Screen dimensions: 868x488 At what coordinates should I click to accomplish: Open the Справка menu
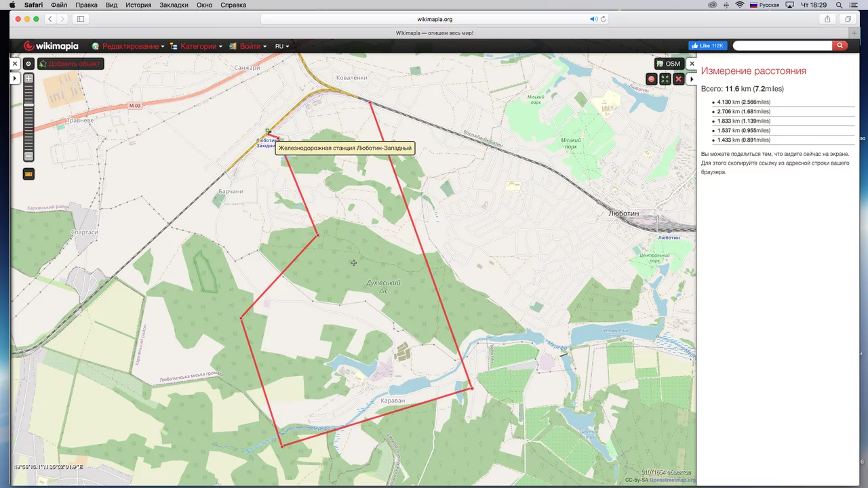tap(233, 5)
